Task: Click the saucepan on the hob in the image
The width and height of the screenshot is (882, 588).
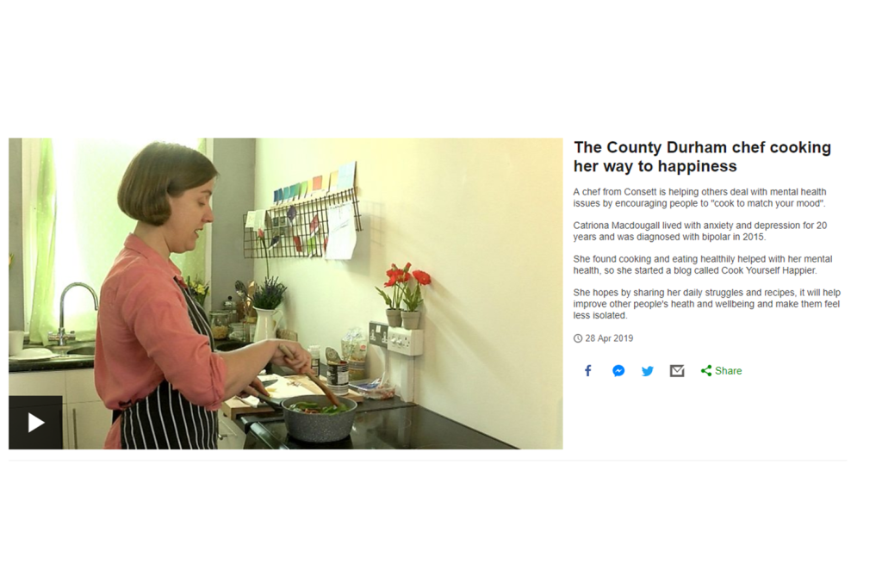Action: point(319,417)
